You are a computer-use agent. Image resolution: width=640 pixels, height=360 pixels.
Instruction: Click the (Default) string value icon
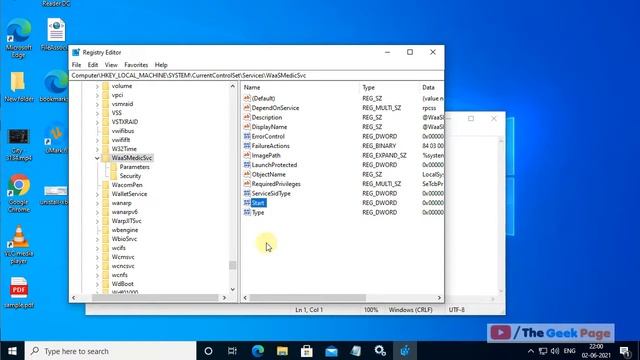(247, 98)
